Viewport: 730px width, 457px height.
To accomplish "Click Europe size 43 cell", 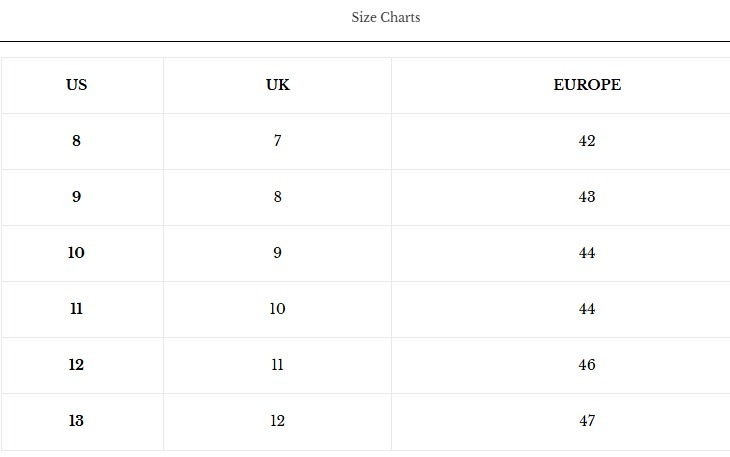I will pos(587,197).
